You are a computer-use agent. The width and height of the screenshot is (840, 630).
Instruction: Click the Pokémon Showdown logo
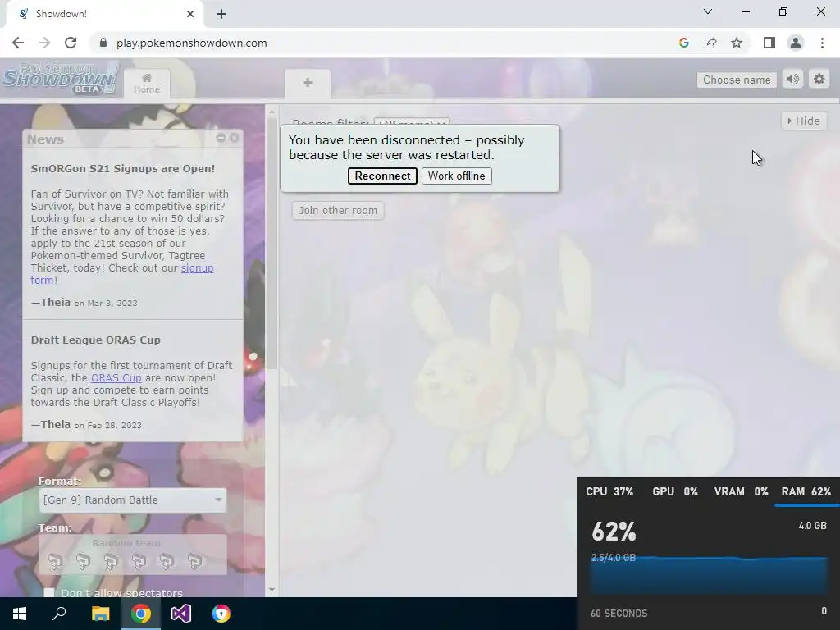(61, 78)
